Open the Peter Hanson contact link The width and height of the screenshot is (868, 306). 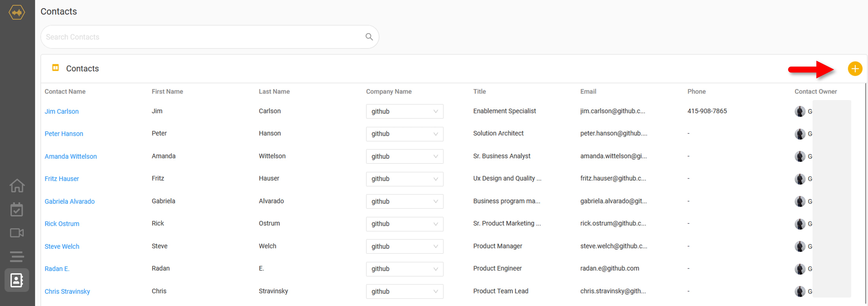coord(64,134)
